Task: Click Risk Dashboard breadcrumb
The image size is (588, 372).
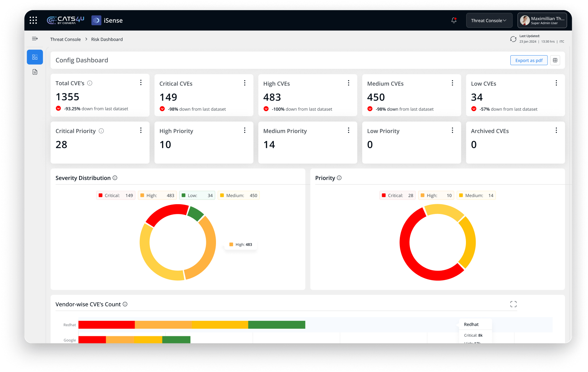Action: click(107, 39)
